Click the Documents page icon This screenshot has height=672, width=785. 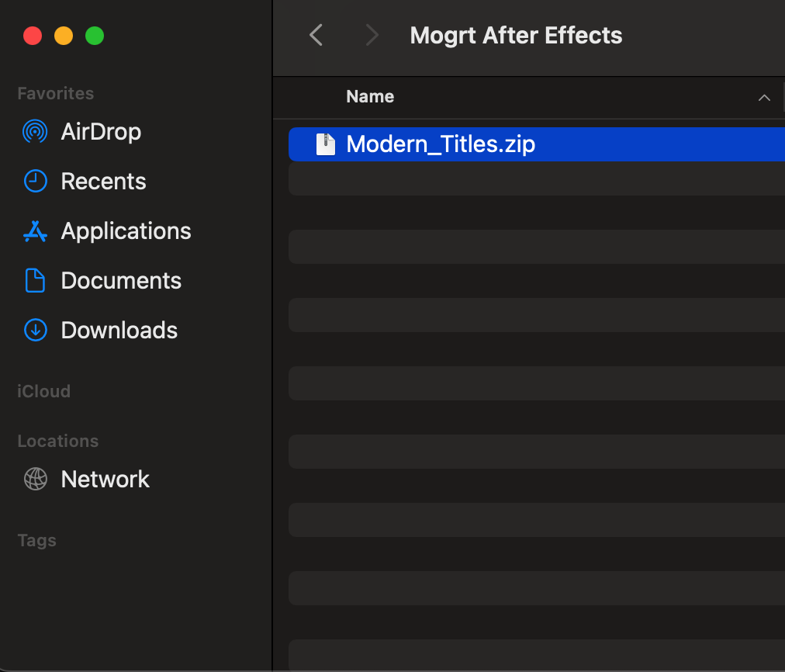[35, 281]
